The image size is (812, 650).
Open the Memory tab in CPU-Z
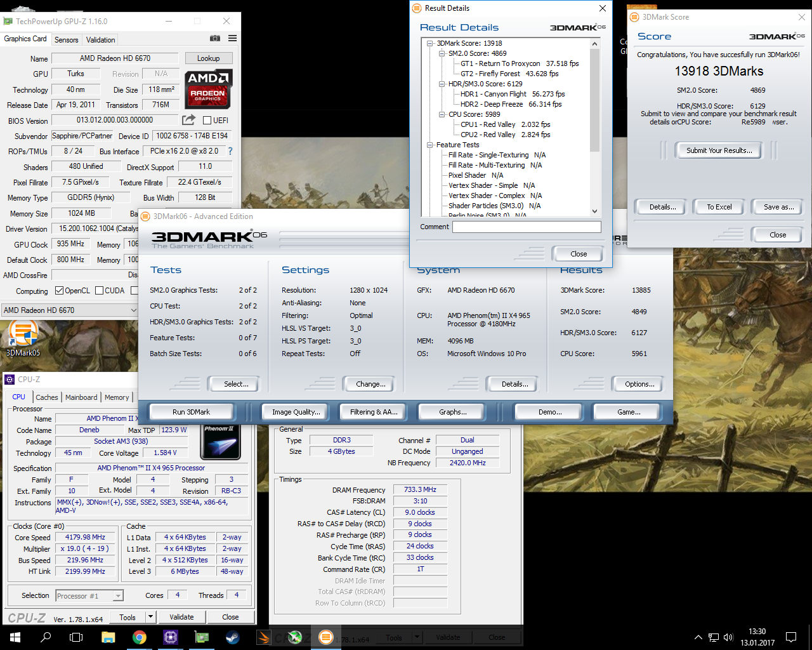click(117, 397)
